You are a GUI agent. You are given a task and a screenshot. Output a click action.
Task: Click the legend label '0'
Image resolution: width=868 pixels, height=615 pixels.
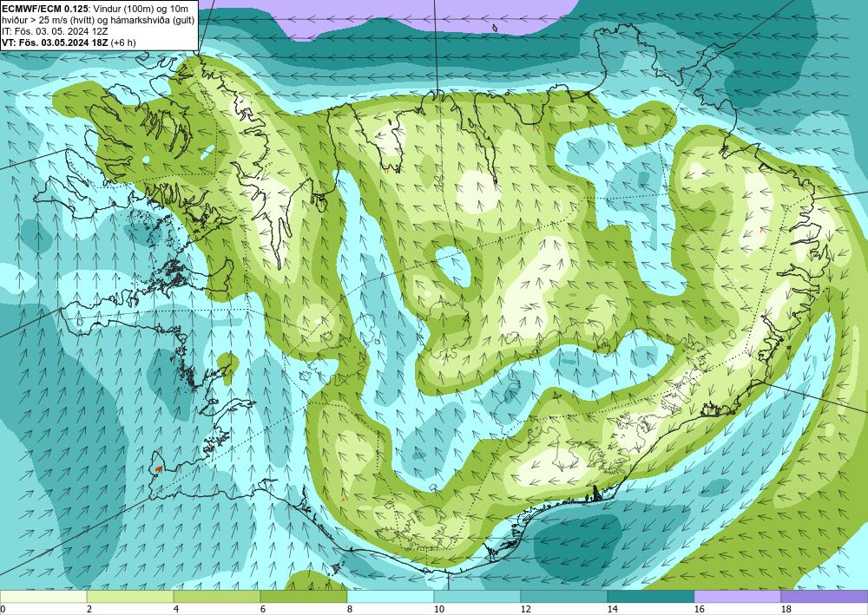3,609
